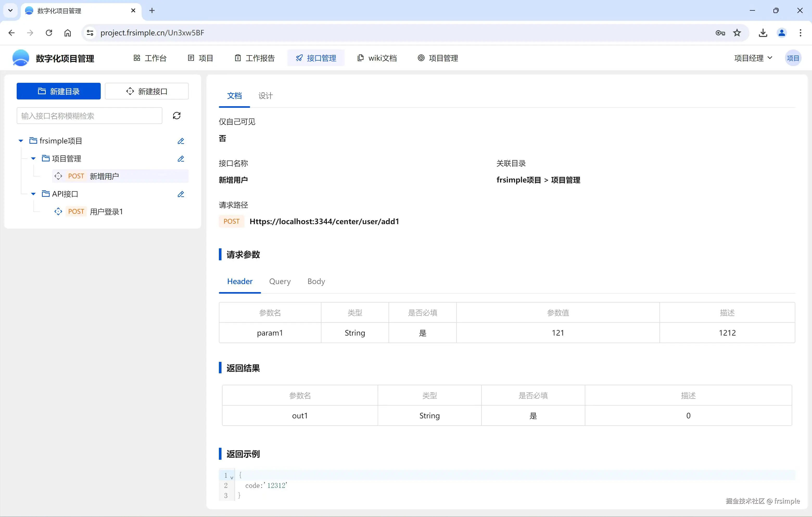Select the 项目 navigation icon
The height and width of the screenshot is (517, 812).
[x=191, y=58]
